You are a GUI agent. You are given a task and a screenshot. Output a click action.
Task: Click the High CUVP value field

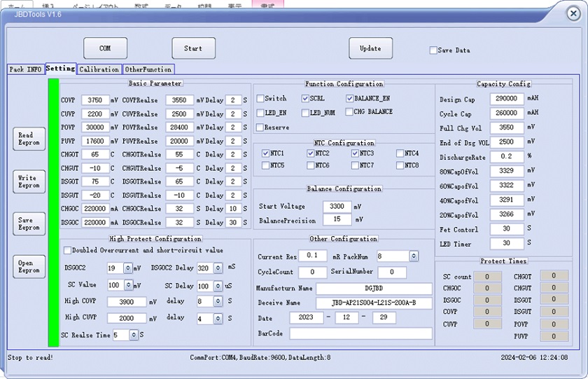coord(127,318)
